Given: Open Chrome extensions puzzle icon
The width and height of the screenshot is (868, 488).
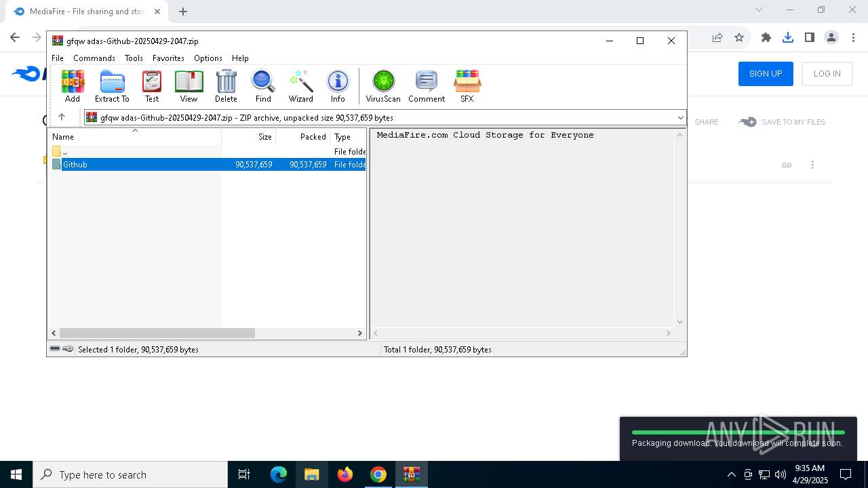Looking at the screenshot, I should (766, 37).
